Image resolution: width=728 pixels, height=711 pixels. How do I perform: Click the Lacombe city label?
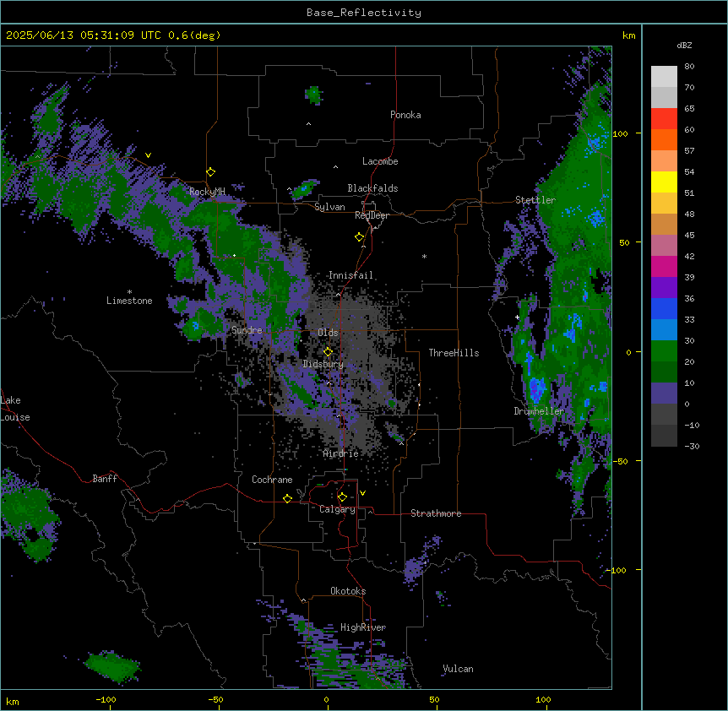[x=380, y=161]
